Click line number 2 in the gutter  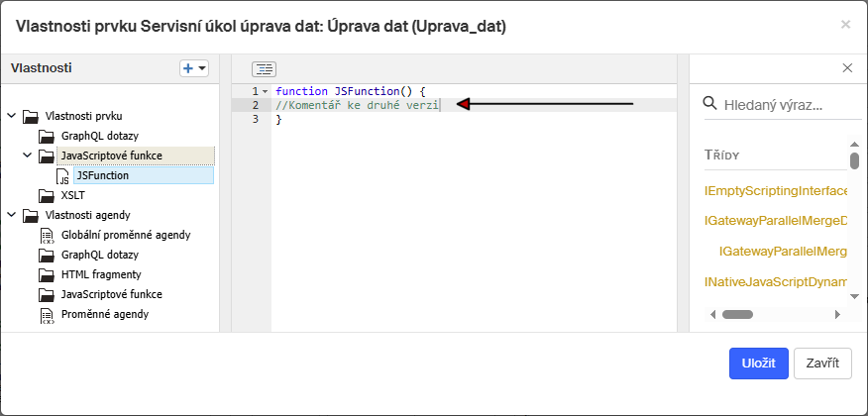pos(256,105)
